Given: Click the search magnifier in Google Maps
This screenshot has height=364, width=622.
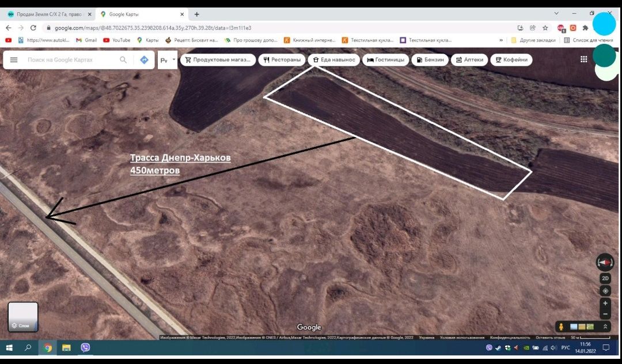Looking at the screenshot, I should 123,60.
